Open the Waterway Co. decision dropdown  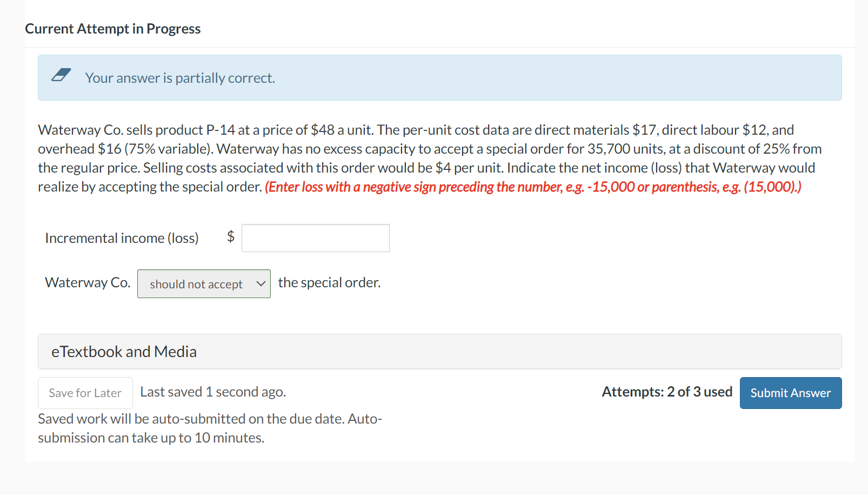[204, 283]
